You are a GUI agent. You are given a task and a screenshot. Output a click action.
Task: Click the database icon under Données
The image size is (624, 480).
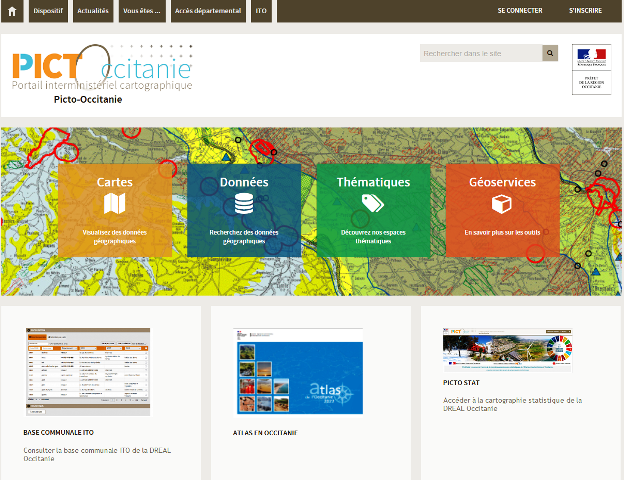tap(244, 204)
